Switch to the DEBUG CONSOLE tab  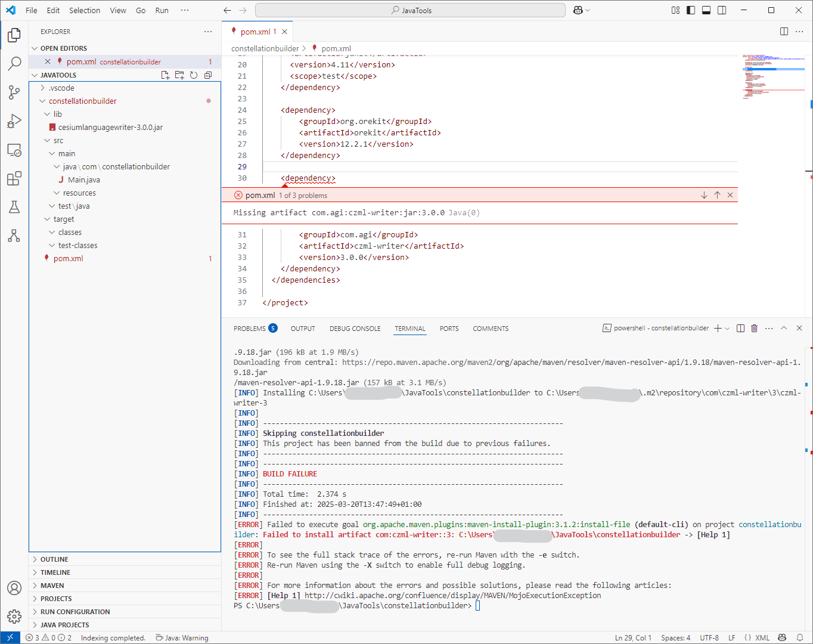pos(355,329)
